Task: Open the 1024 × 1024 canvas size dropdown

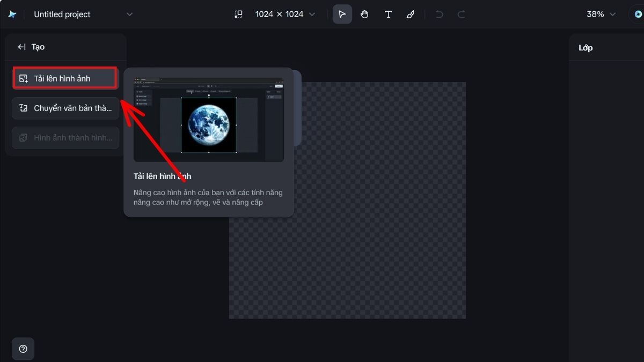Action: pyautogui.click(x=285, y=14)
